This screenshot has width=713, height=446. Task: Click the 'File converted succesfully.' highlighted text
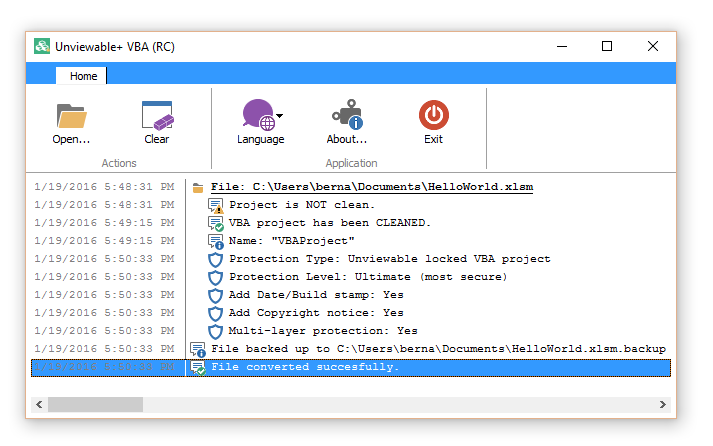coord(305,367)
